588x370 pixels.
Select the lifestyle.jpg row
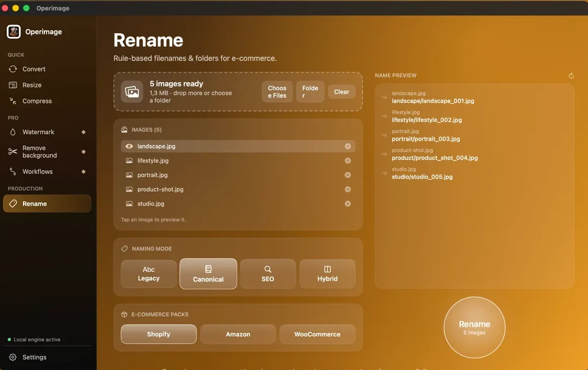pos(238,161)
